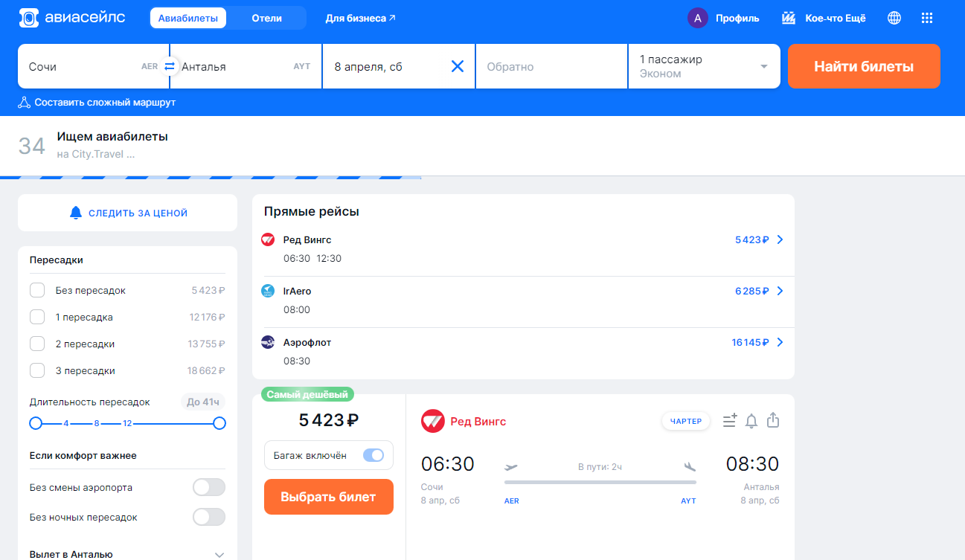The image size is (965, 560).
Task: Switch to the Отели tab
Action: coord(267,18)
